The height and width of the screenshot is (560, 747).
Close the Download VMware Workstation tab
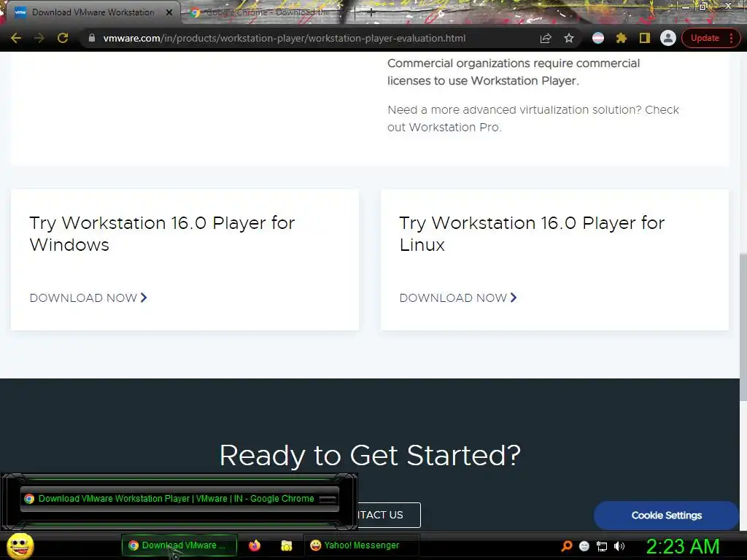coord(169,12)
